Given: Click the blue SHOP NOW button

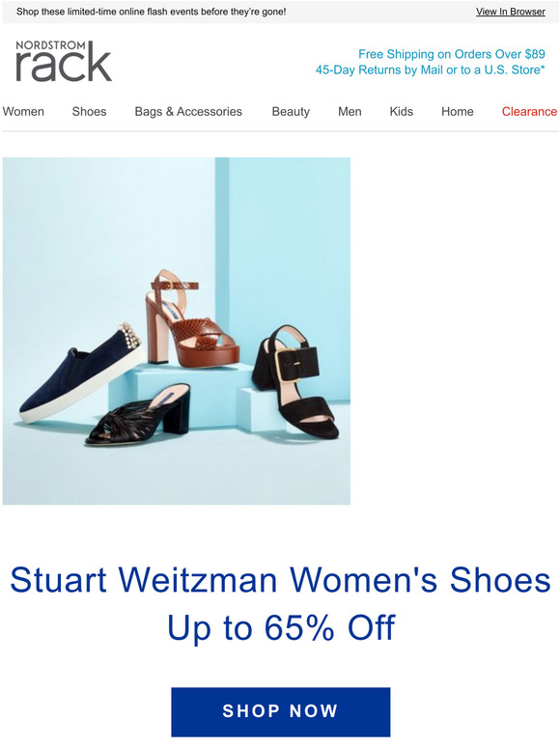Looking at the screenshot, I should pos(281,711).
